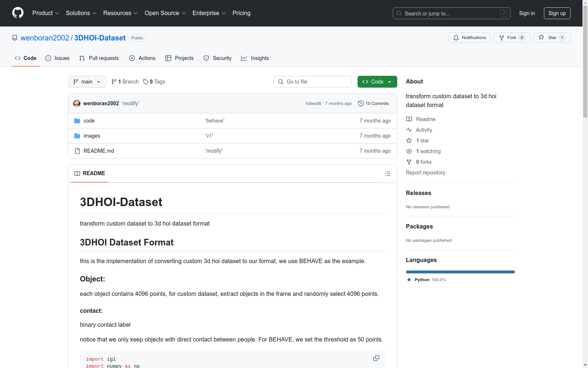This screenshot has height=368, width=588.
Task: Select the README tab header
Action: pos(90,173)
